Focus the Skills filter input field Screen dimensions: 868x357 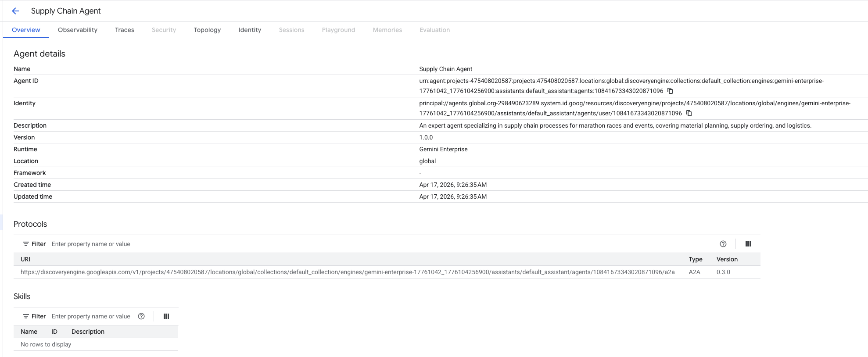click(x=91, y=316)
